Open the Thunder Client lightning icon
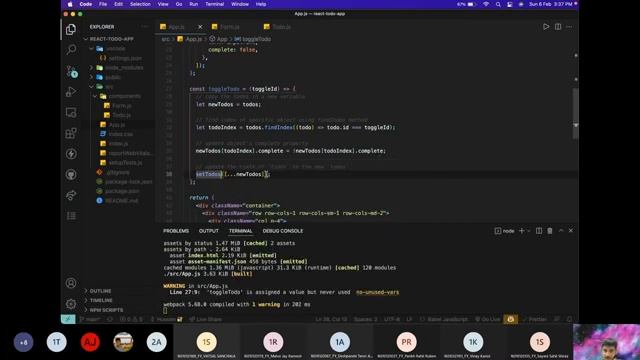The image size is (640, 360). [x=71, y=154]
